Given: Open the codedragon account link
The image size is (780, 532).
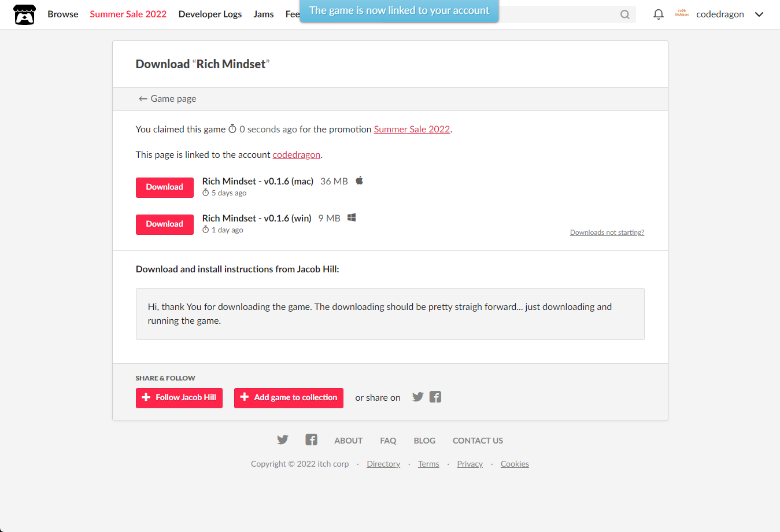Looking at the screenshot, I should (296, 155).
